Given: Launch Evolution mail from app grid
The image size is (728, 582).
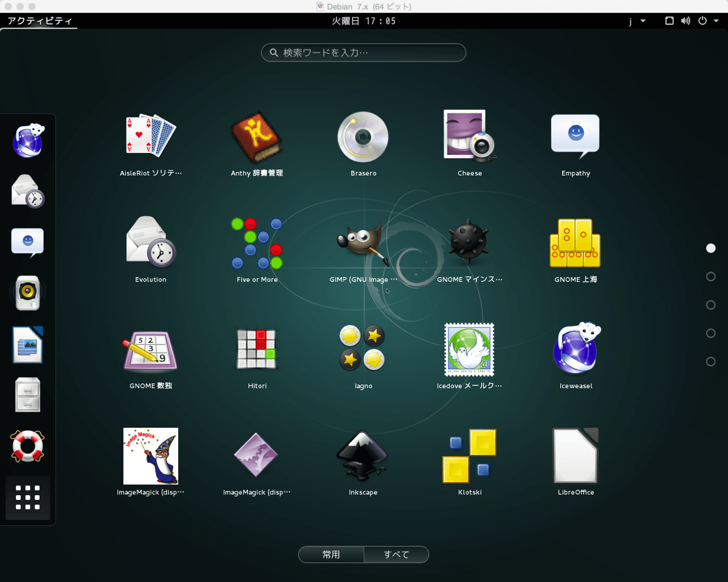Looking at the screenshot, I should (x=151, y=250).
